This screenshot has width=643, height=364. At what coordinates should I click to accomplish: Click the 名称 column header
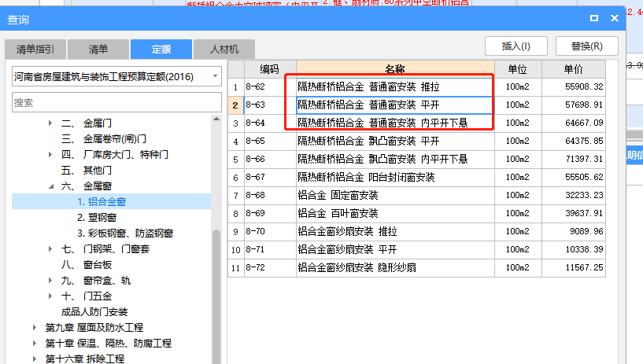(395, 69)
